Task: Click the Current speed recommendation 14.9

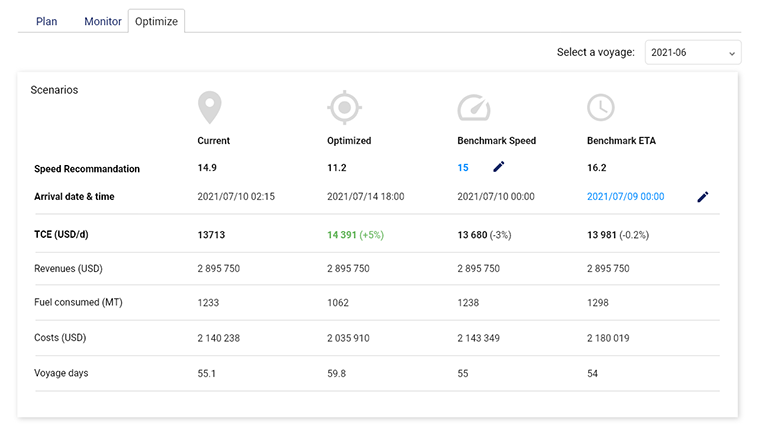Action: (207, 168)
